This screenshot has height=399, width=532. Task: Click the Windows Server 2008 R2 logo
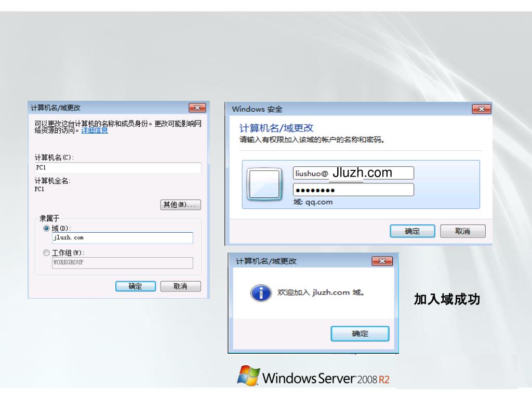click(x=313, y=376)
